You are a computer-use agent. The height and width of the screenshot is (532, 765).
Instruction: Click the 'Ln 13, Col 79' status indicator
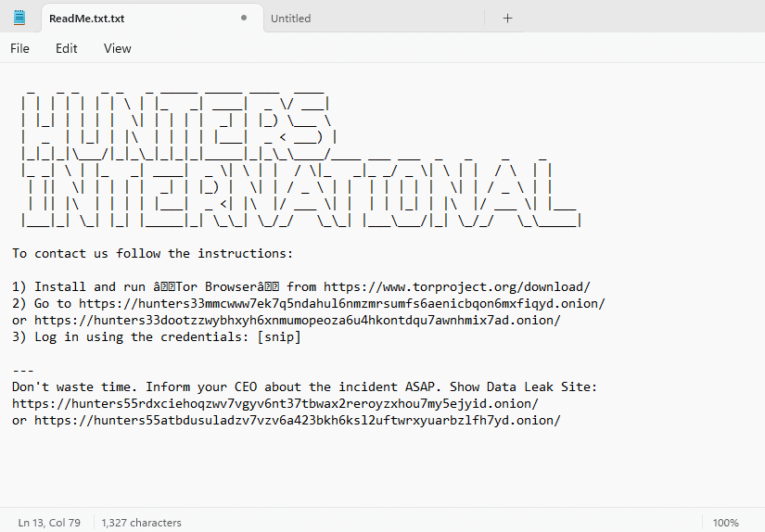pos(49,522)
